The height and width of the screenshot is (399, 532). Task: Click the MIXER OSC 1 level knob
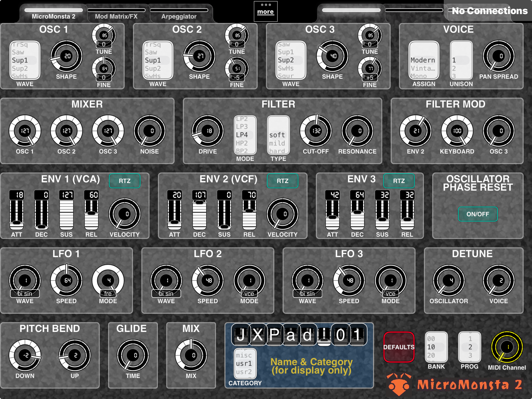pyautogui.click(x=25, y=131)
